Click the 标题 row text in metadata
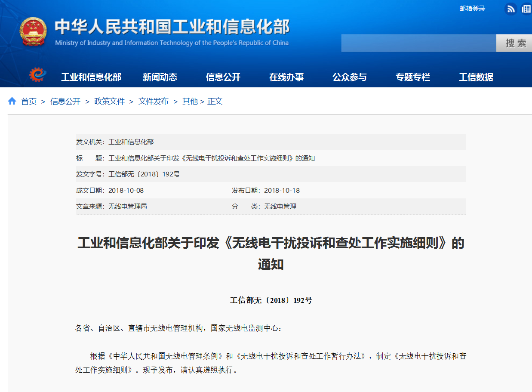The height and width of the screenshot is (392, 532). click(212, 158)
